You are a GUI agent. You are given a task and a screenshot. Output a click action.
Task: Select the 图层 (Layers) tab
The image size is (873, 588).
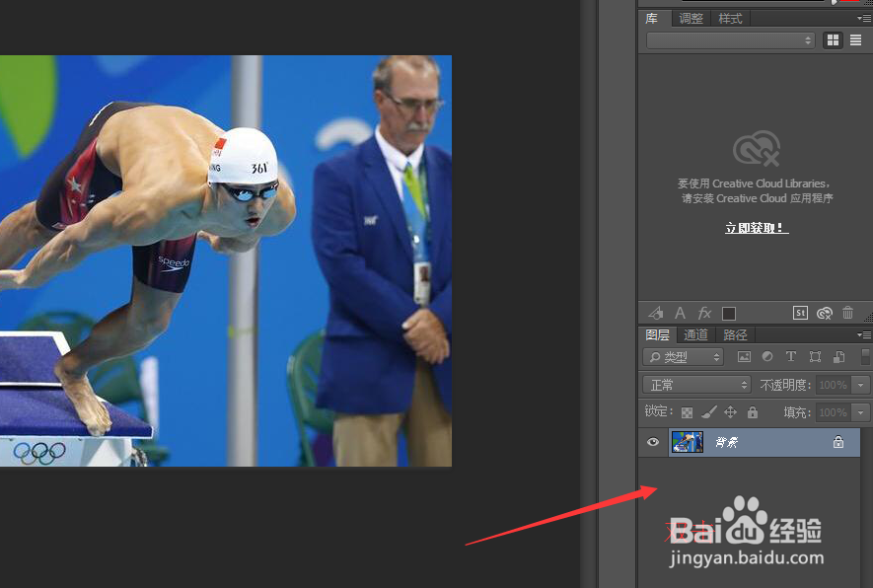coord(657,334)
